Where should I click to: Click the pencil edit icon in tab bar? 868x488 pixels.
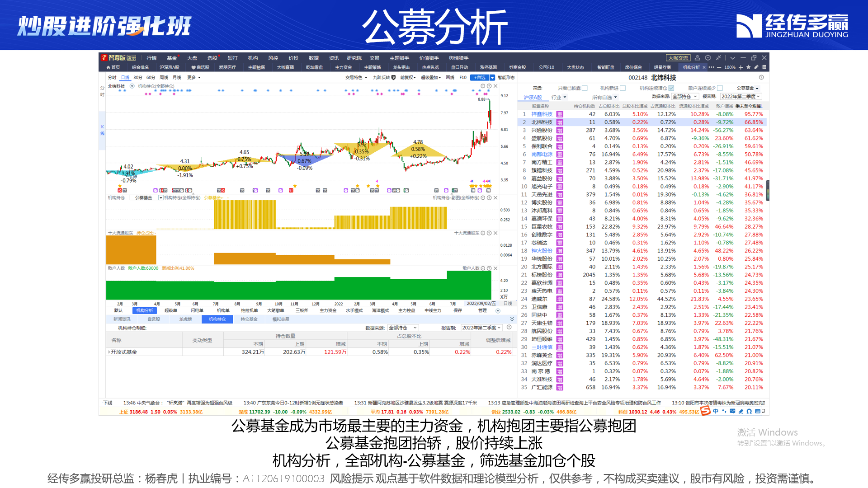click(x=756, y=67)
